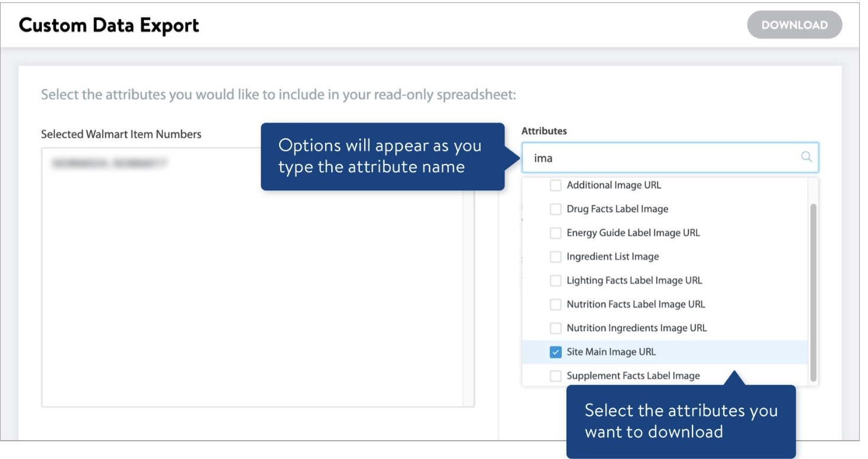Viewport: 868px width, 459px height.
Task: Check the Additional Image URL attribute
Action: (555, 185)
